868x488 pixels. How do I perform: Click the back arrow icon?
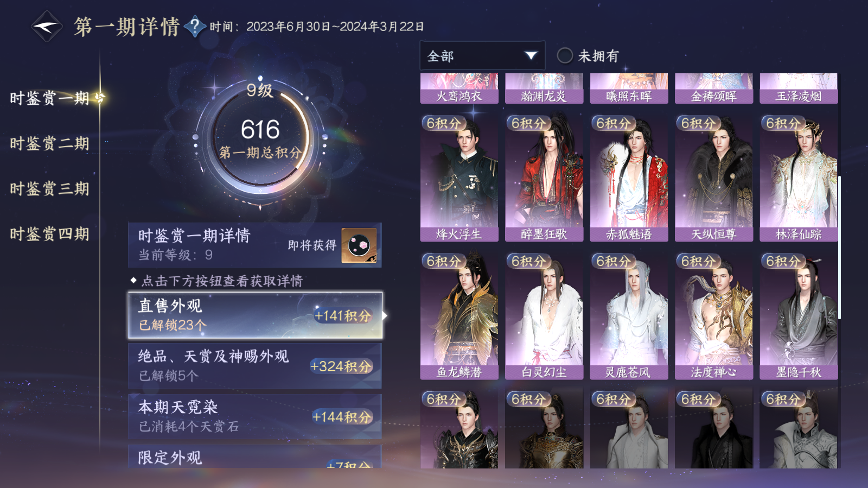tap(47, 26)
